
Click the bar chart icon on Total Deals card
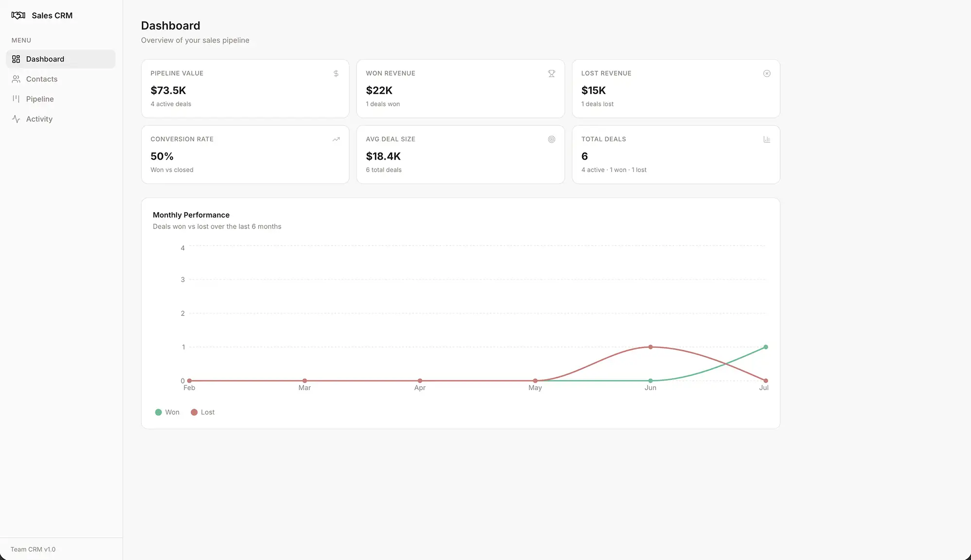[x=767, y=139]
